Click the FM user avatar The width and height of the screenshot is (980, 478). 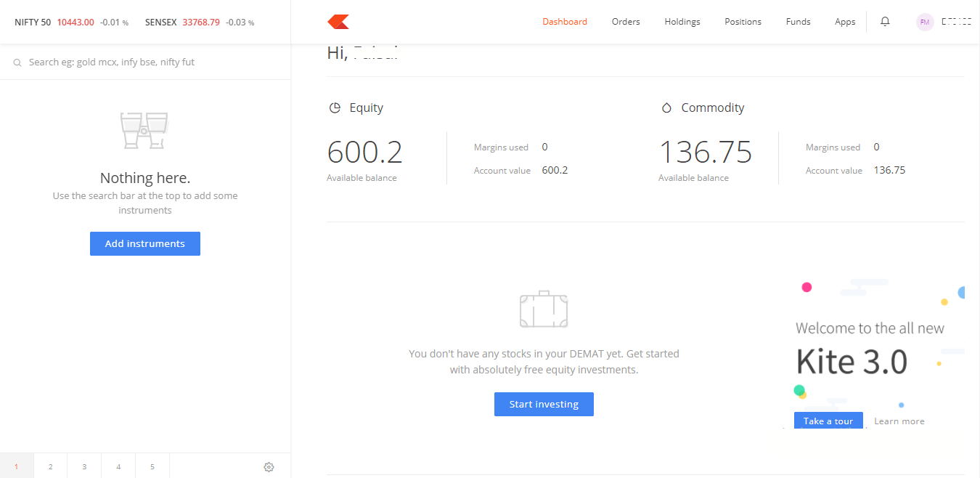click(925, 22)
